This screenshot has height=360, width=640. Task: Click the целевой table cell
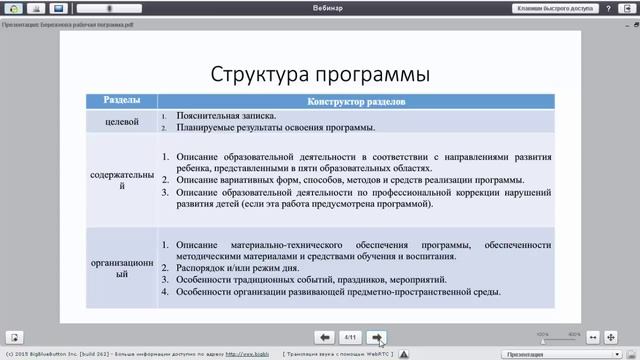coord(122,122)
